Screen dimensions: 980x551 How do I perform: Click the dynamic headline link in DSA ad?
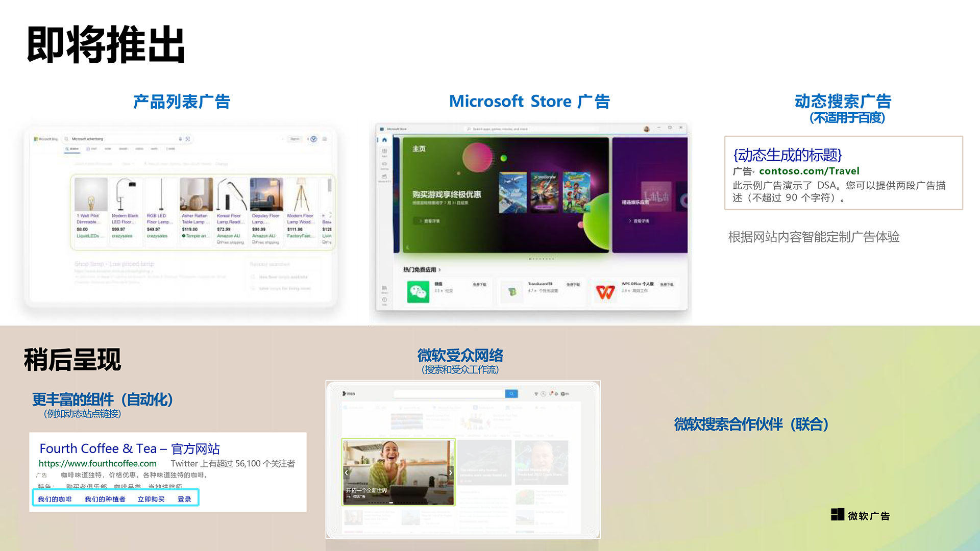point(787,155)
